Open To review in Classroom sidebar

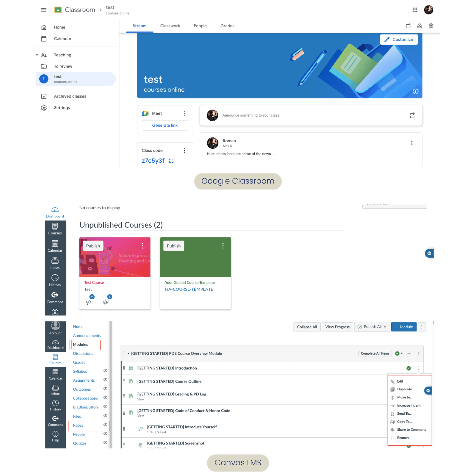63,66
